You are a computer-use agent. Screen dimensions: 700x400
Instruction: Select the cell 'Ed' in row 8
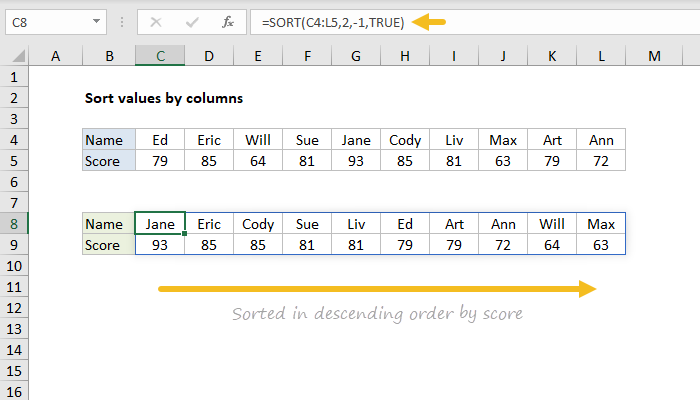pos(405,224)
